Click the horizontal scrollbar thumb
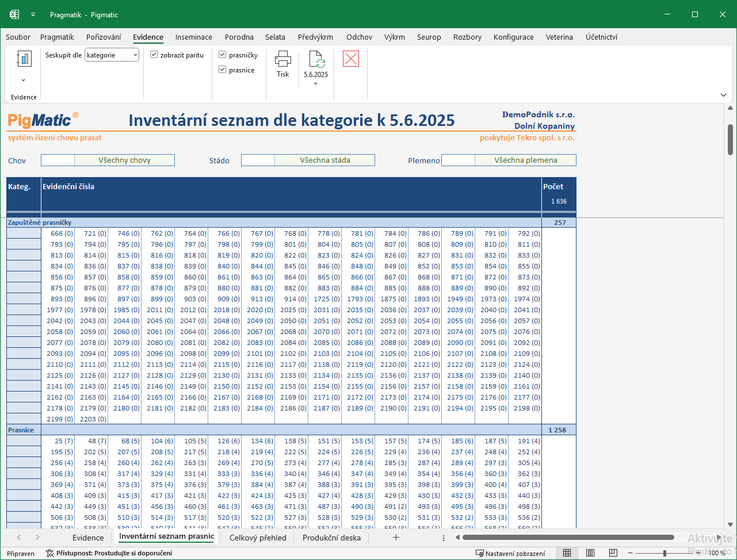Viewport: 737px width, 560px height. pyautogui.click(x=568, y=538)
